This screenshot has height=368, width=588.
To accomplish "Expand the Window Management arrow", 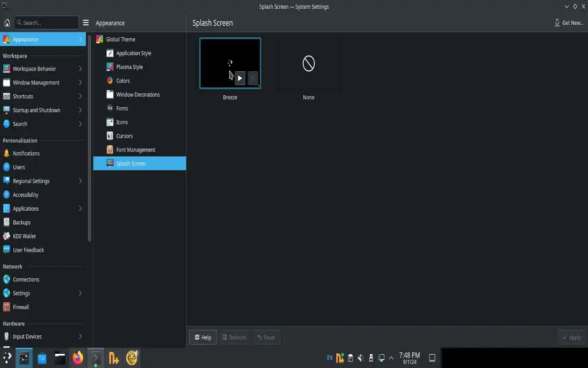I will click(x=80, y=83).
